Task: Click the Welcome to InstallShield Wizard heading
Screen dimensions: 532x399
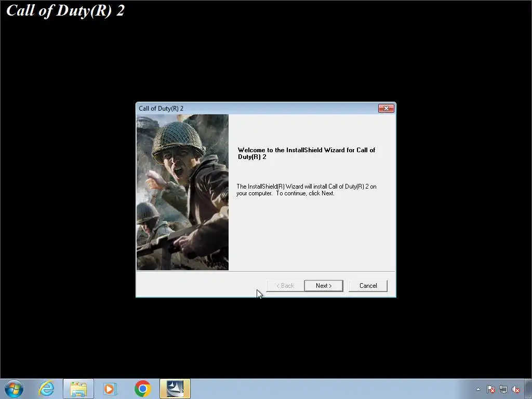Action: (x=307, y=153)
